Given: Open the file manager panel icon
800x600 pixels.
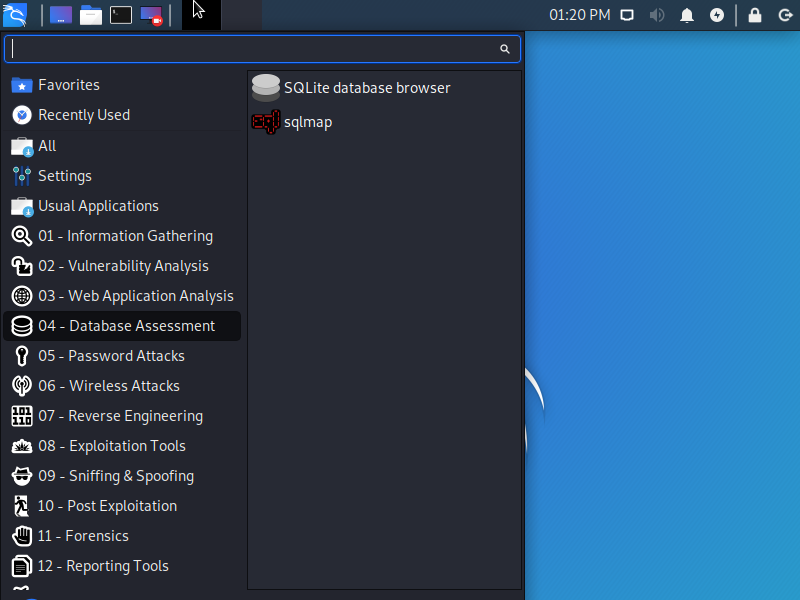Looking at the screenshot, I should tap(91, 15).
